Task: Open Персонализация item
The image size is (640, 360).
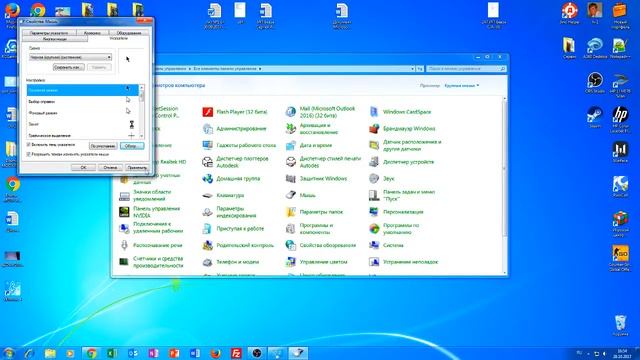Action: (x=396, y=212)
